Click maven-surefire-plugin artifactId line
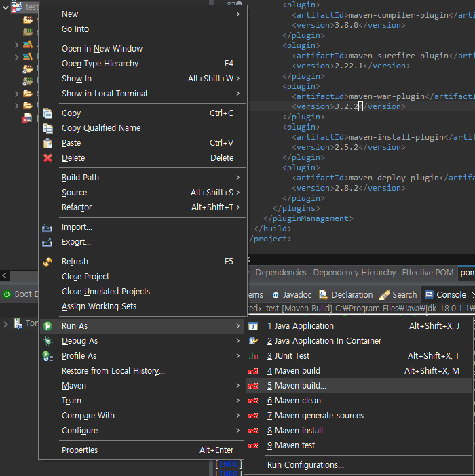The height and width of the screenshot is (476, 475). click(383, 56)
